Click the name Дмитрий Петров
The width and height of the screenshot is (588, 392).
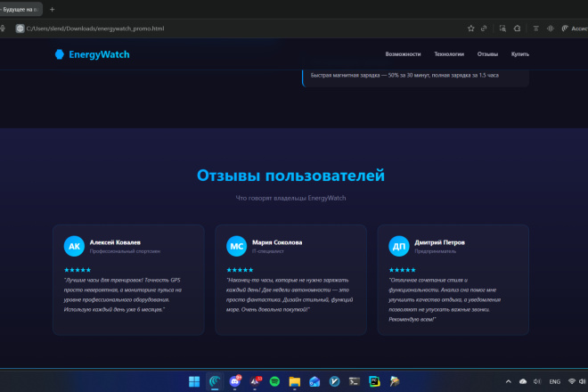(439, 242)
